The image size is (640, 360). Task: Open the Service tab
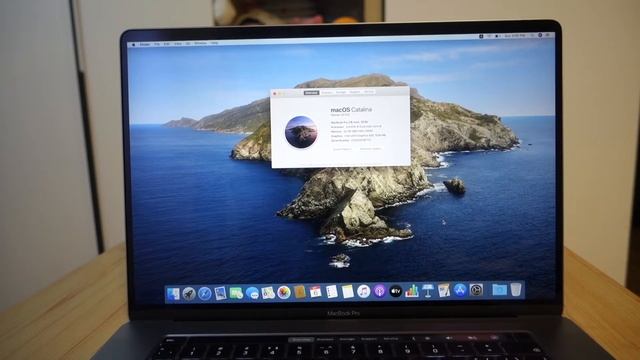[369, 92]
